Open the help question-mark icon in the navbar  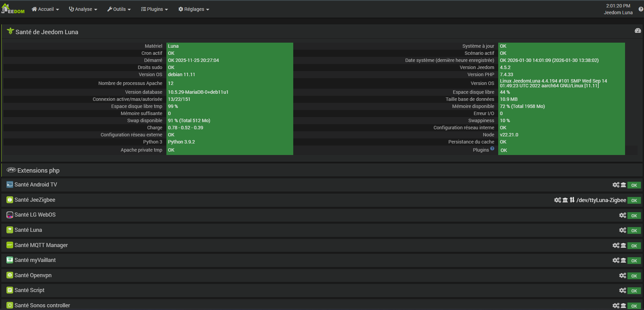click(641, 9)
